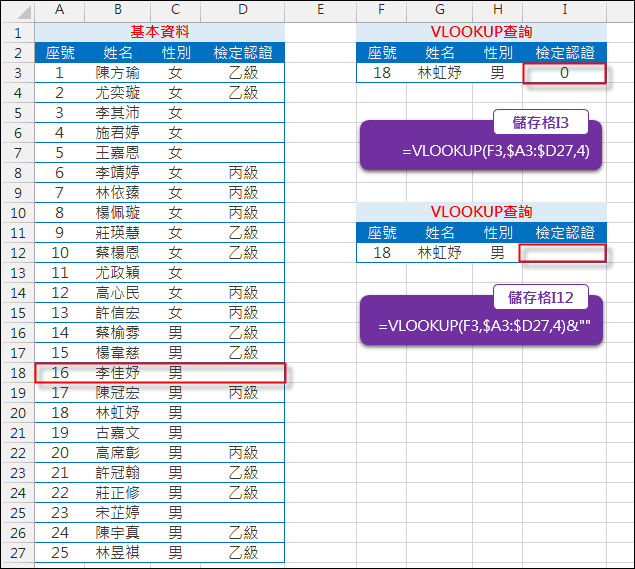635x569 pixels.
Task: Select the name cell 楊韋慈
Action: click(x=117, y=353)
